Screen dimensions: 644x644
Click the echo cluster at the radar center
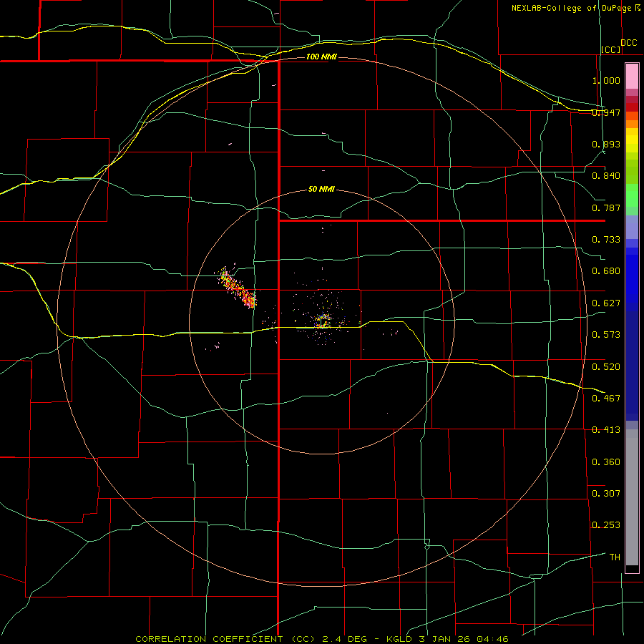(323, 321)
